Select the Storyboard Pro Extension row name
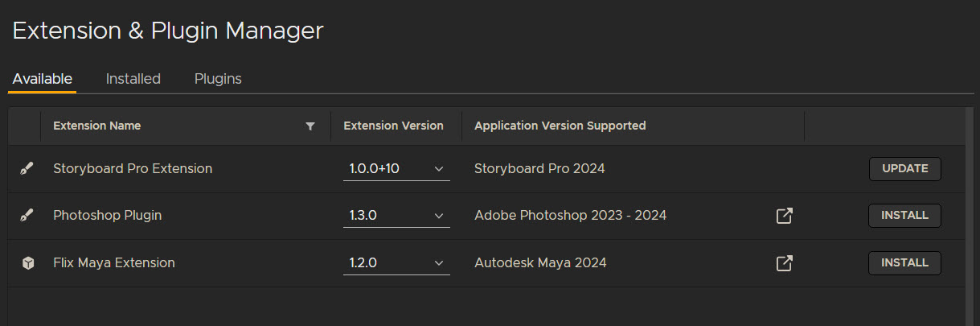Viewport: 980px width, 326px height. 133,169
